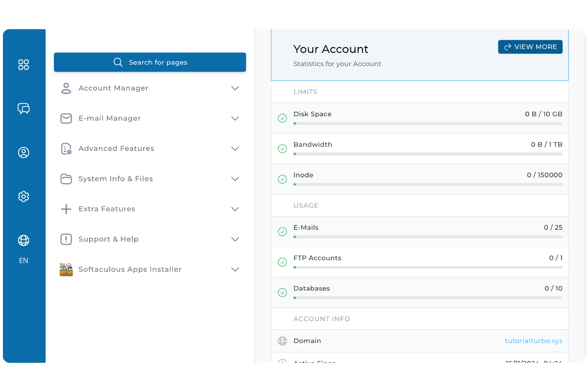Click the user profile icon in sidebar
The image size is (588, 392).
(24, 152)
